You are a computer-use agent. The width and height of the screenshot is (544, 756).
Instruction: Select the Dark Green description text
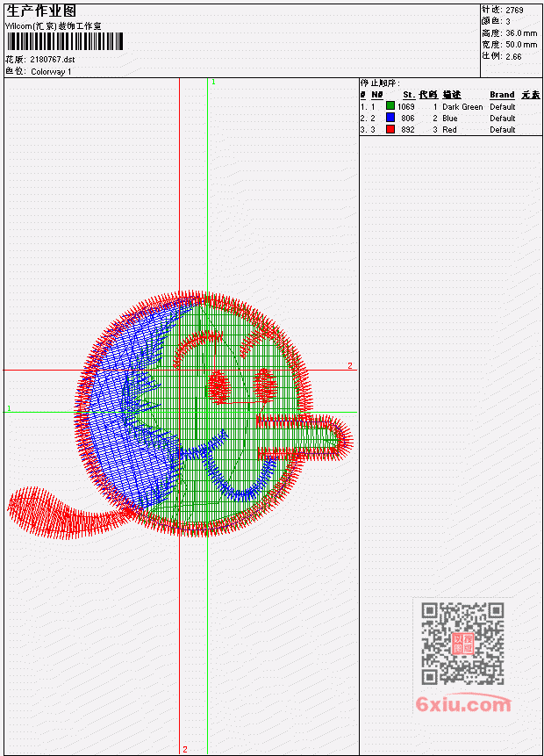pyautogui.click(x=462, y=106)
